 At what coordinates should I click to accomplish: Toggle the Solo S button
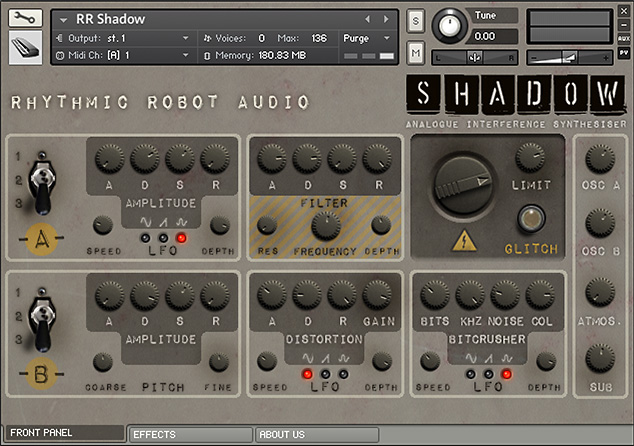416,21
